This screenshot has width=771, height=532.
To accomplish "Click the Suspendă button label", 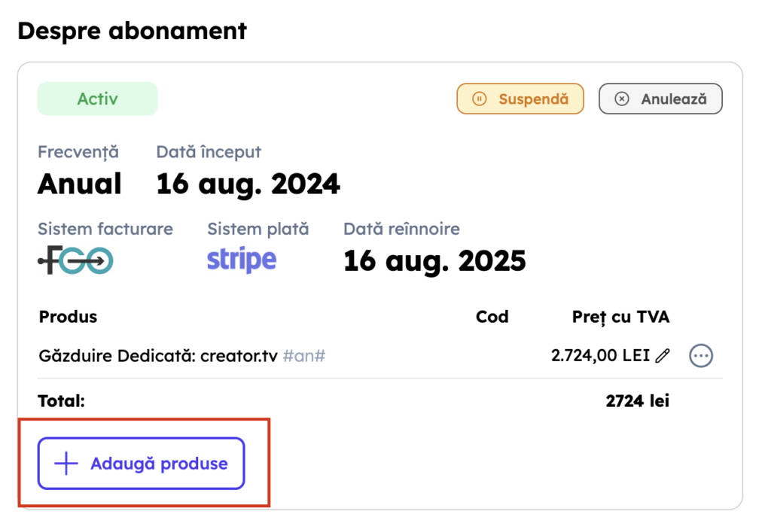I will (533, 99).
